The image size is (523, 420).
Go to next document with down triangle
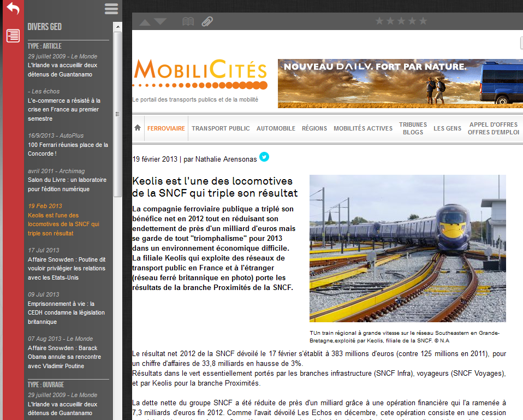[160, 21]
